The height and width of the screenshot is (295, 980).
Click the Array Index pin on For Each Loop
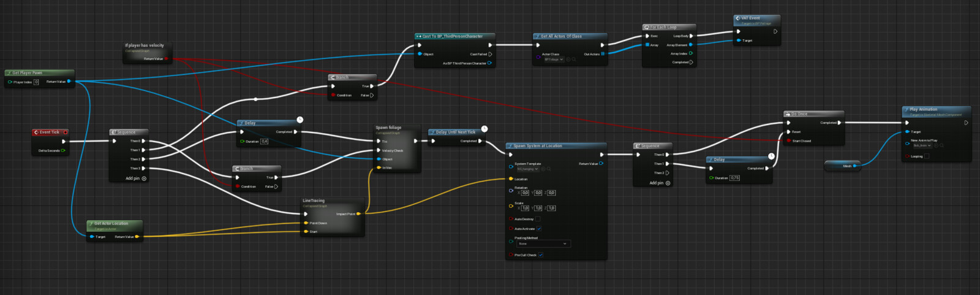pos(691,53)
